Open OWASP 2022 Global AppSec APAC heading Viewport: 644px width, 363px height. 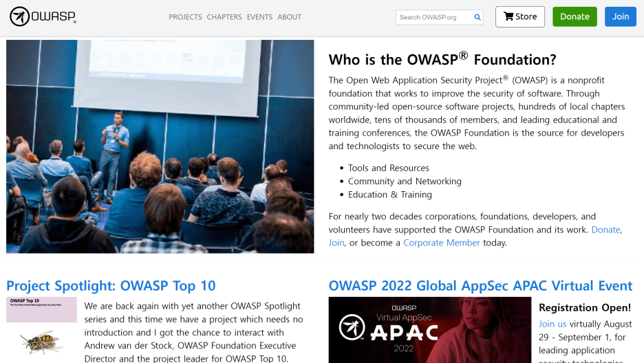coord(480,285)
